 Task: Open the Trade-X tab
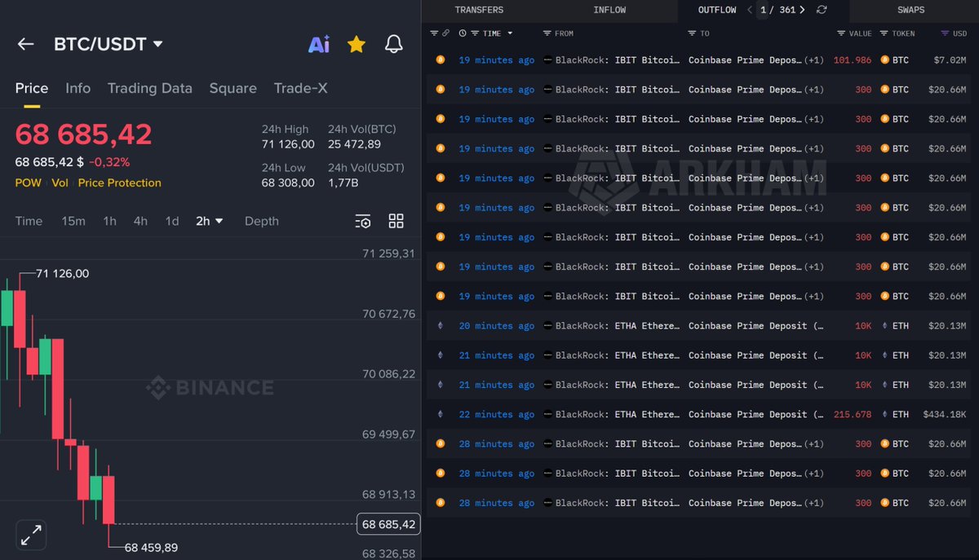coord(300,88)
